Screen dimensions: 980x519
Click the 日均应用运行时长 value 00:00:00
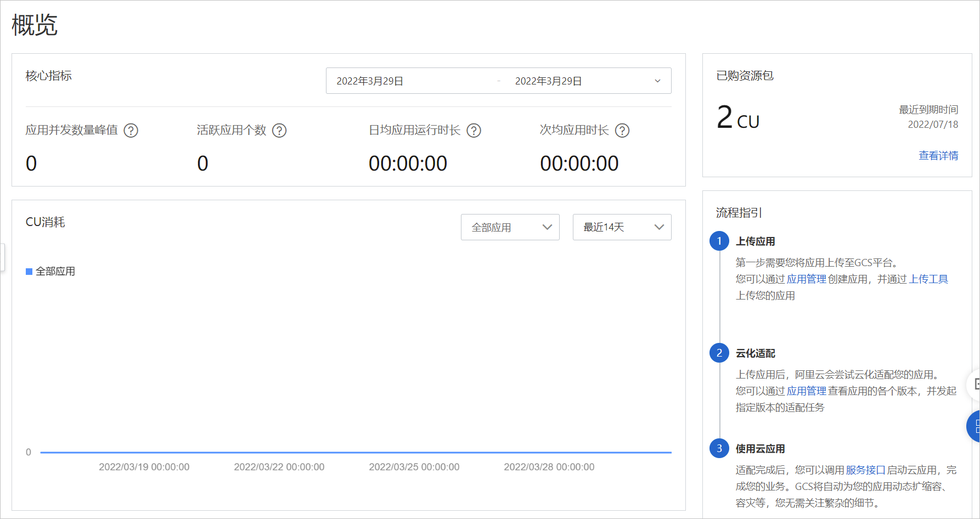[x=408, y=163]
